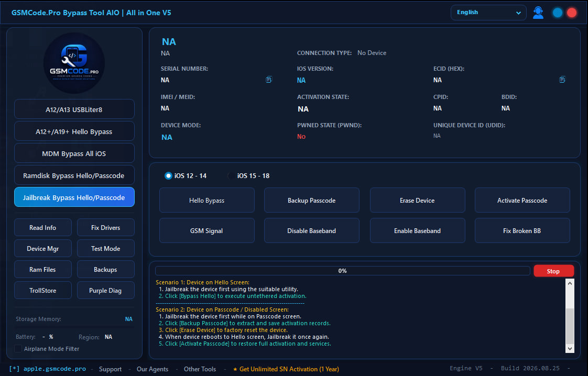This screenshot has width=588, height=376.
Task: Open the English language dropdown
Action: [488, 13]
